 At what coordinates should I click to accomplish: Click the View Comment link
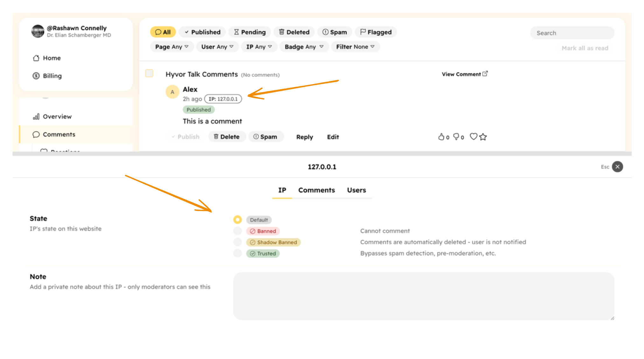point(464,74)
